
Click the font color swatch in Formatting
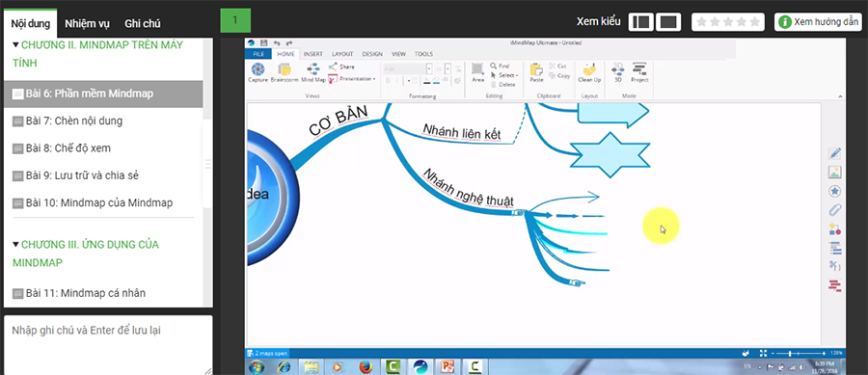pos(427,81)
